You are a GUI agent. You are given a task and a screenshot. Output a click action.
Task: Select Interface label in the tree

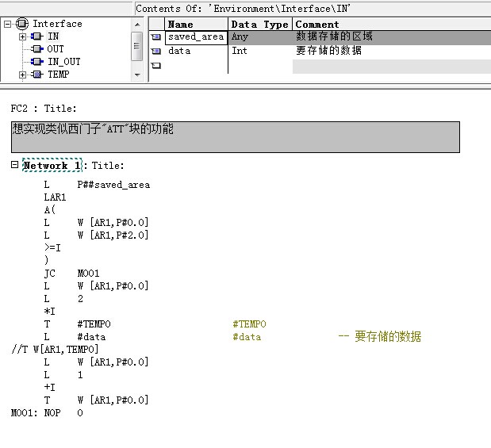click(x=58, y=24)
